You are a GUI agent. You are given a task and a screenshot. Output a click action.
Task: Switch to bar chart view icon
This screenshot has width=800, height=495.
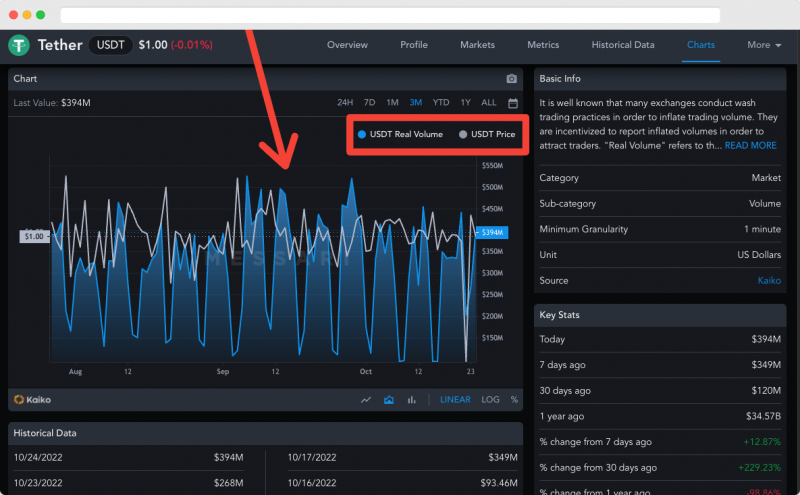click(411, 400)
